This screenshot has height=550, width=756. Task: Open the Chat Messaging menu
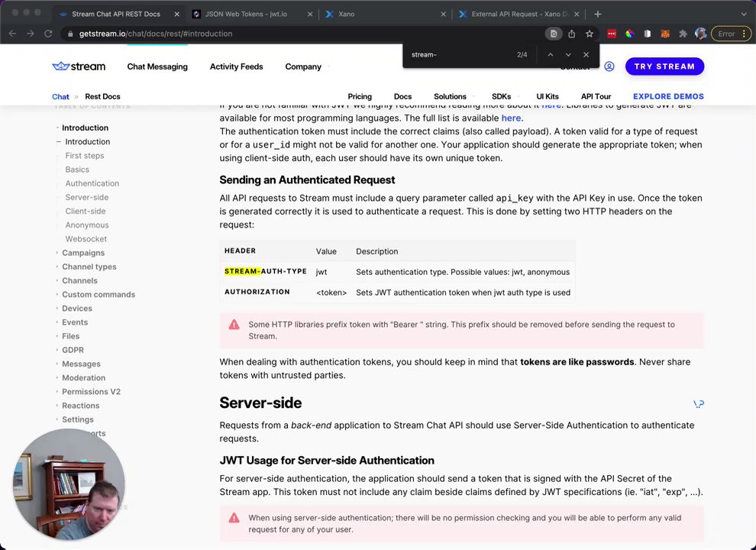coord(157,66)
